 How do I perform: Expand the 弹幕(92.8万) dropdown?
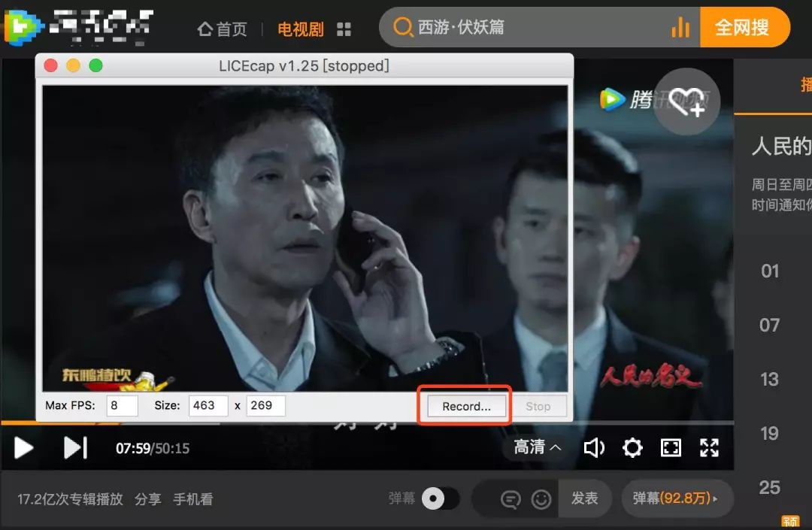677,498
